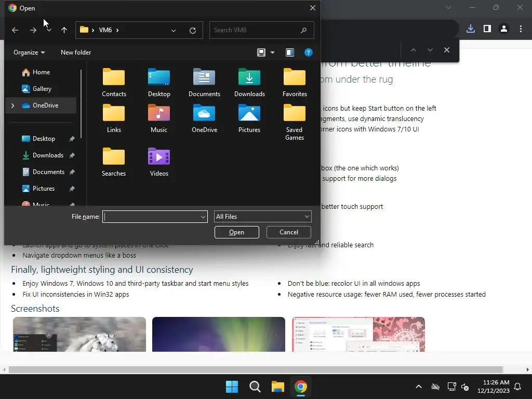
Task: Click the resize grip of Open dialog
Action: 317,242
